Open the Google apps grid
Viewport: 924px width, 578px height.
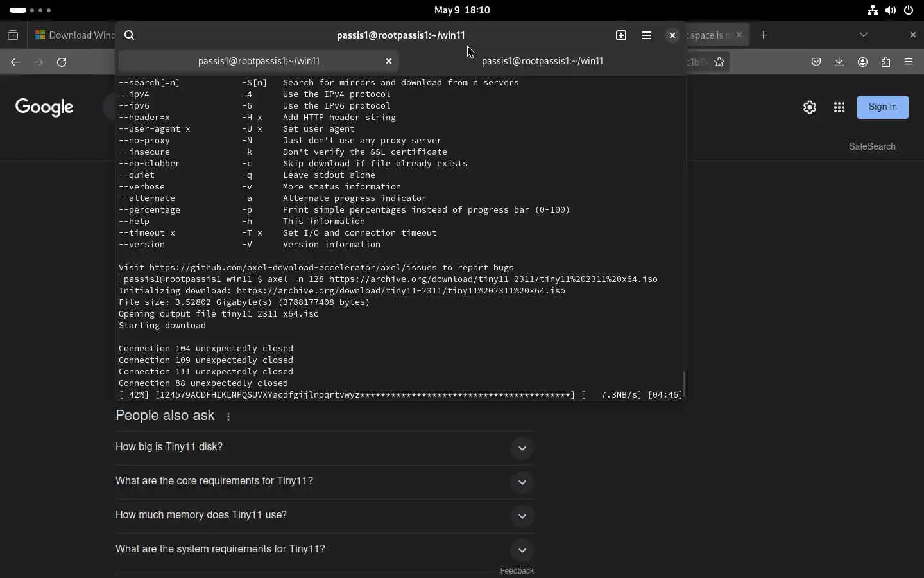click(x=839, y=107)
